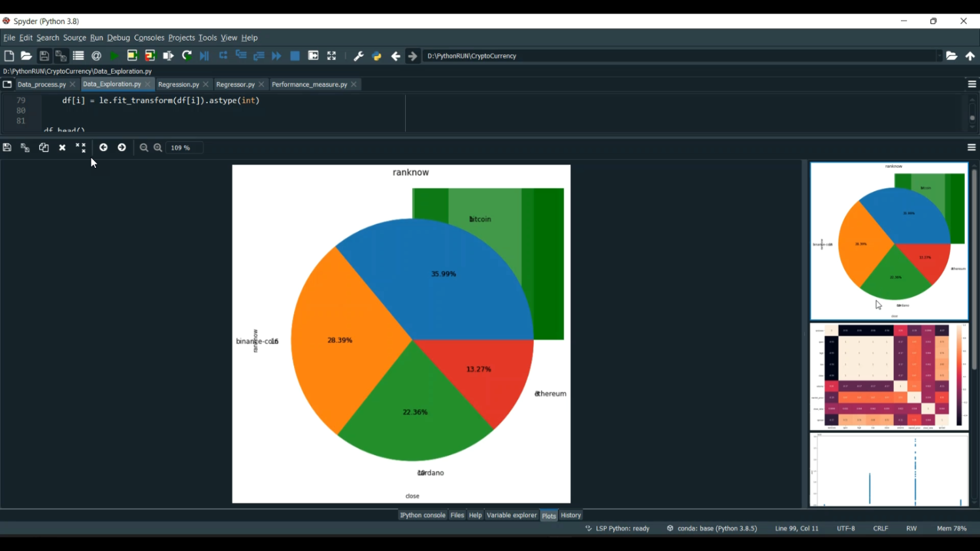This screenshot has height=551, width=980.
Task: Open Preferences with the wrench icon
Action: point(359,56)
